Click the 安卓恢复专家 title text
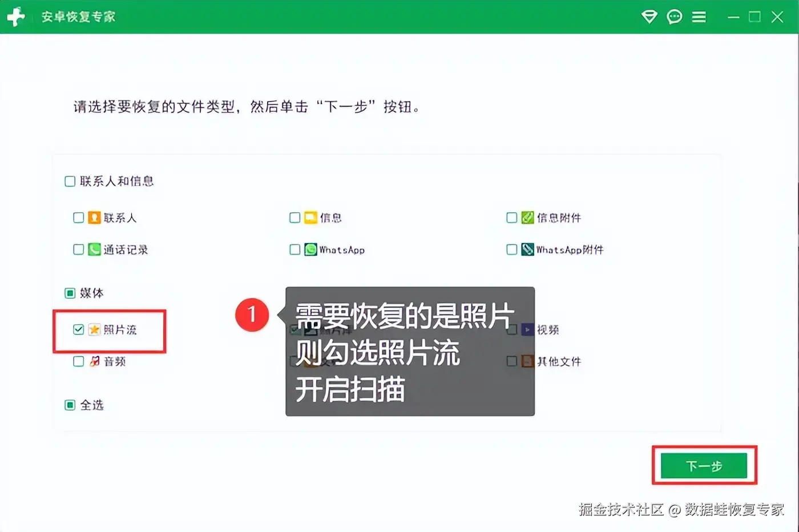Screen dimensions: 799x532 (78, 17)
